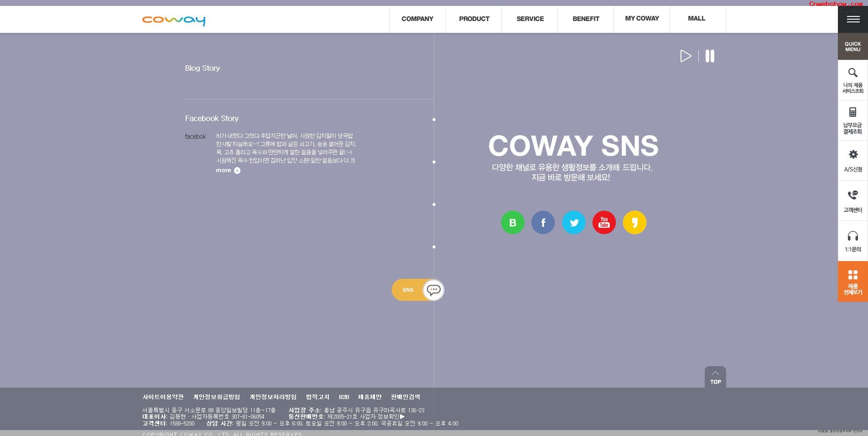
Task: Open 판매인검색 footer link
Action: click(405, 397)
